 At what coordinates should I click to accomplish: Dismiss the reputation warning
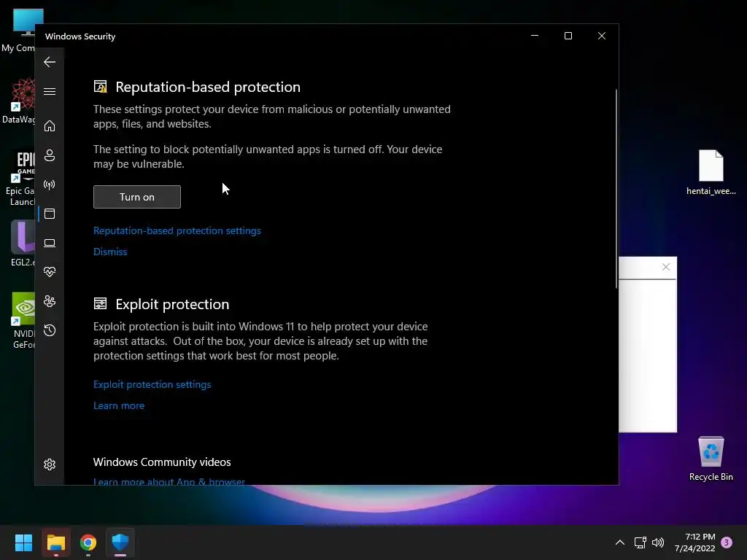pyautogui.click(x=110, y=252)
